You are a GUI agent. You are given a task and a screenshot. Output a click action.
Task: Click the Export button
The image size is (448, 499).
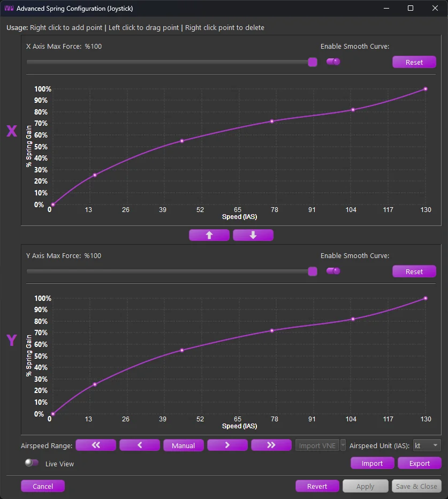(x=419, y=463)
